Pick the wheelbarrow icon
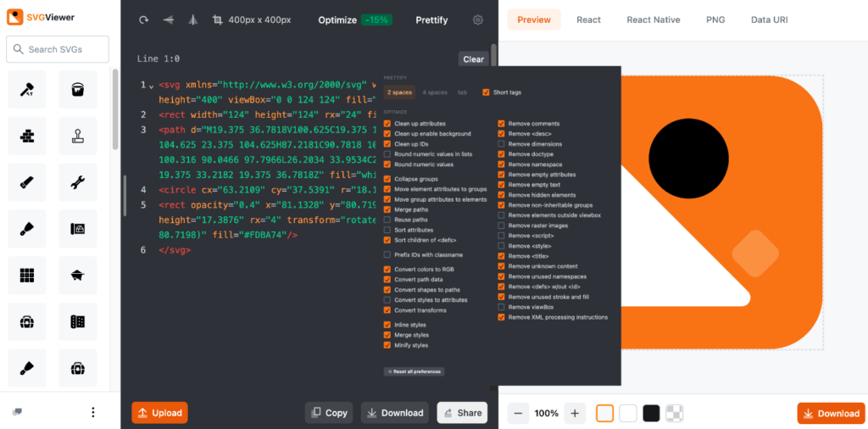Screen dimensions: 868x429 77,275
